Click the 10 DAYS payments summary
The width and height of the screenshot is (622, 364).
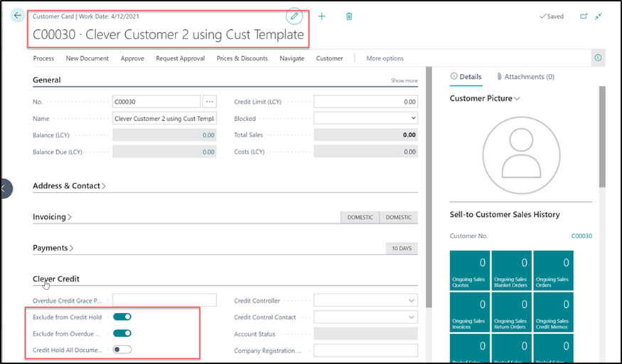pyautogui.click(x=402, y=248)
